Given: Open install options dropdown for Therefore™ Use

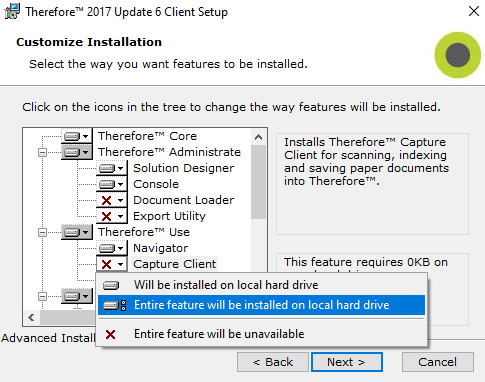Looking at the screenshot, I should coord(77,232).
